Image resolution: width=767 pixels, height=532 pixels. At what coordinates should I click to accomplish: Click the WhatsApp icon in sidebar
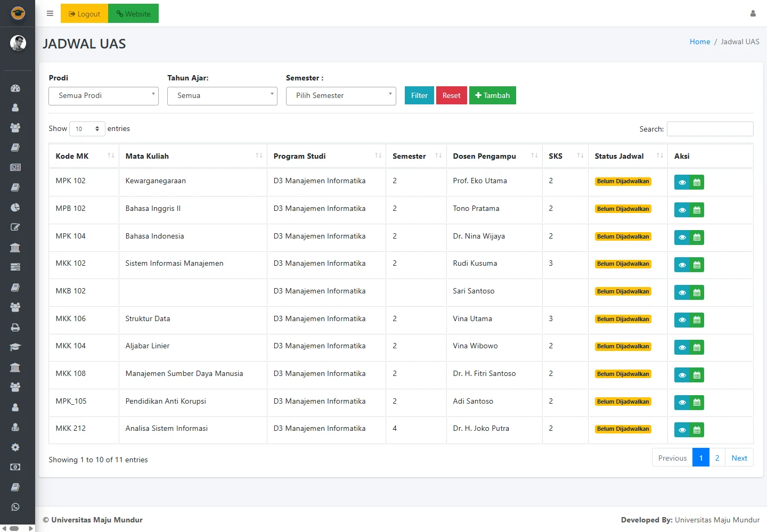pyautogui.click(x=15, y=507)
